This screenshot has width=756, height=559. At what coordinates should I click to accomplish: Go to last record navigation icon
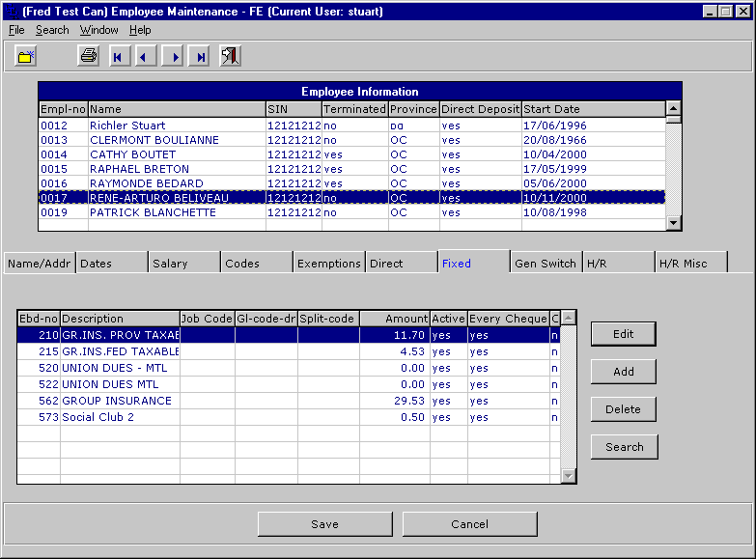pyautogui.click(x=201, y=56)
